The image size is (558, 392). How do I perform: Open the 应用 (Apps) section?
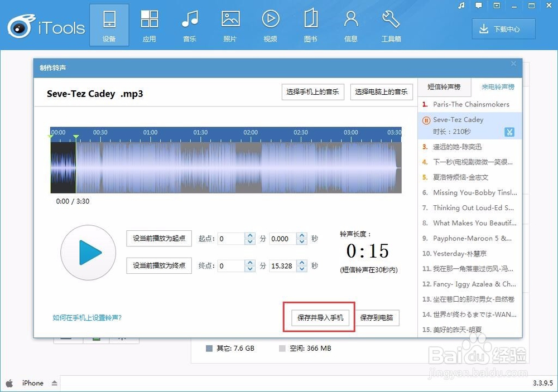[149, 25]
